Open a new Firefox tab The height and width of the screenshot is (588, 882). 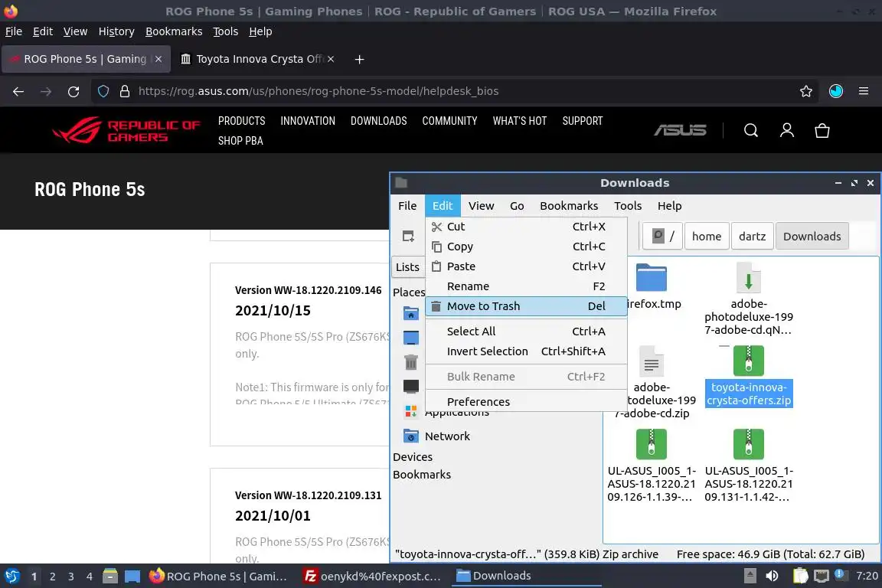359,59
